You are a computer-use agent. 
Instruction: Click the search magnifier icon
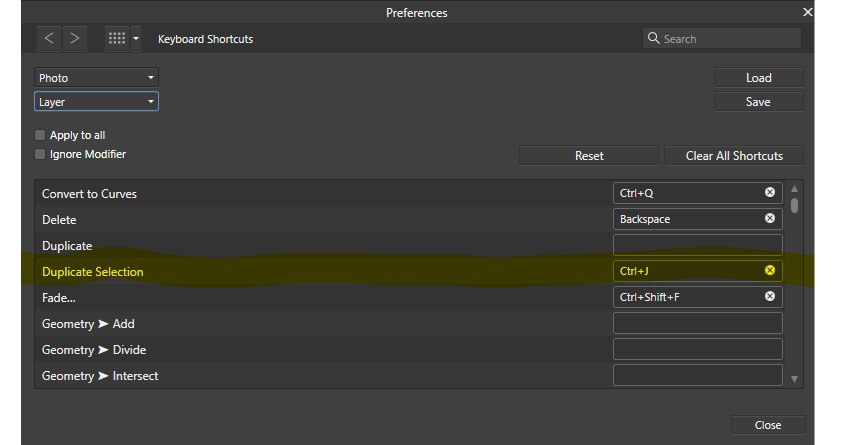(654, 38)
